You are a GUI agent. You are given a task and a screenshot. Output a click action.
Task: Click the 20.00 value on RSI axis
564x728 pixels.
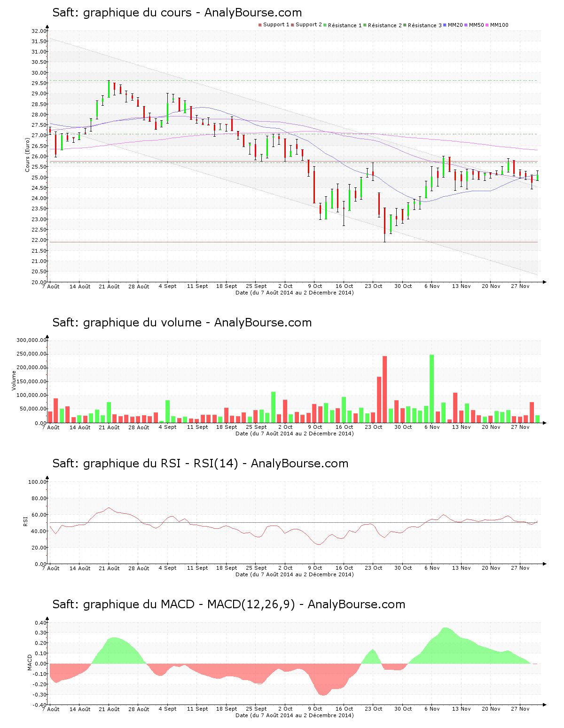click(39, 548)
